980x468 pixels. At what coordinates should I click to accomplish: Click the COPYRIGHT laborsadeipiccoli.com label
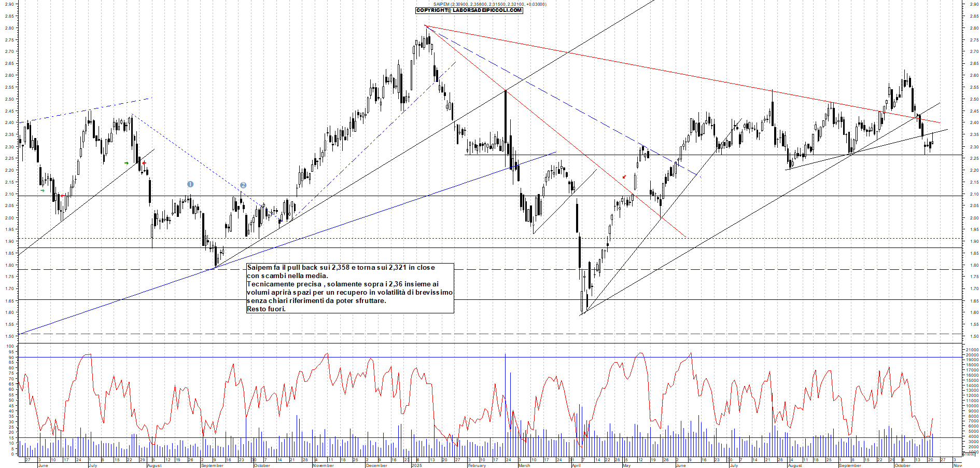pyautogui.click(x=469, y=10)
